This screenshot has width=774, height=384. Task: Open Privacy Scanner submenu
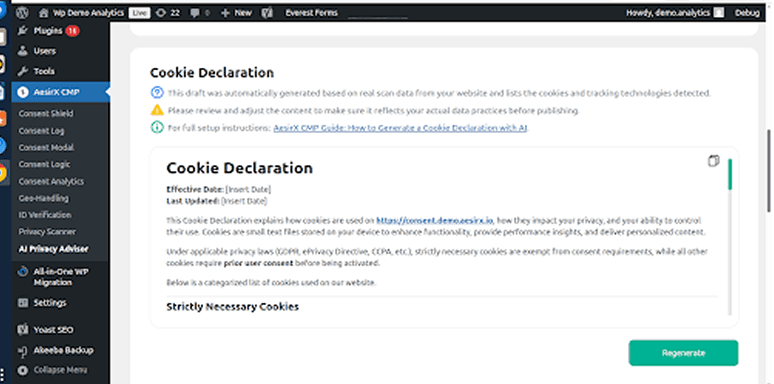point(47,231)
